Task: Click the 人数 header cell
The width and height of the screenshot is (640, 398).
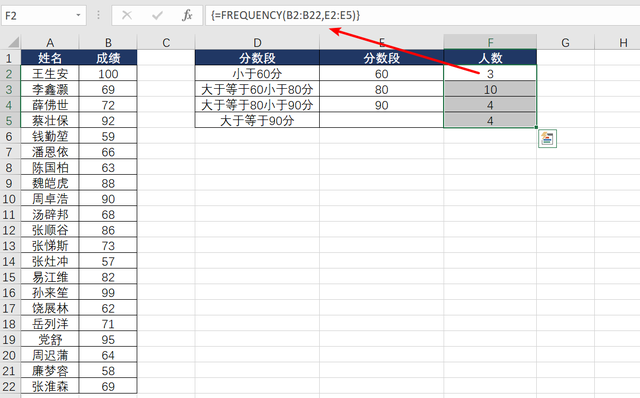Action: click(x=490, y=58)
